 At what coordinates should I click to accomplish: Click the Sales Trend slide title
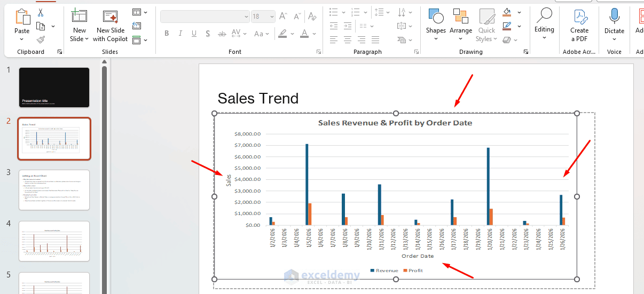click(x=258, y=98)
